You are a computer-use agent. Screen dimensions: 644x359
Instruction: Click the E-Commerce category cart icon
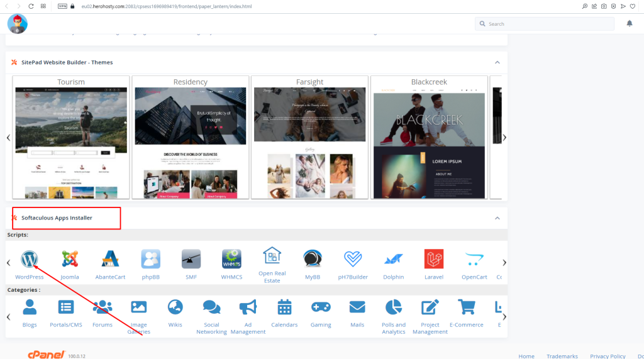467,307
